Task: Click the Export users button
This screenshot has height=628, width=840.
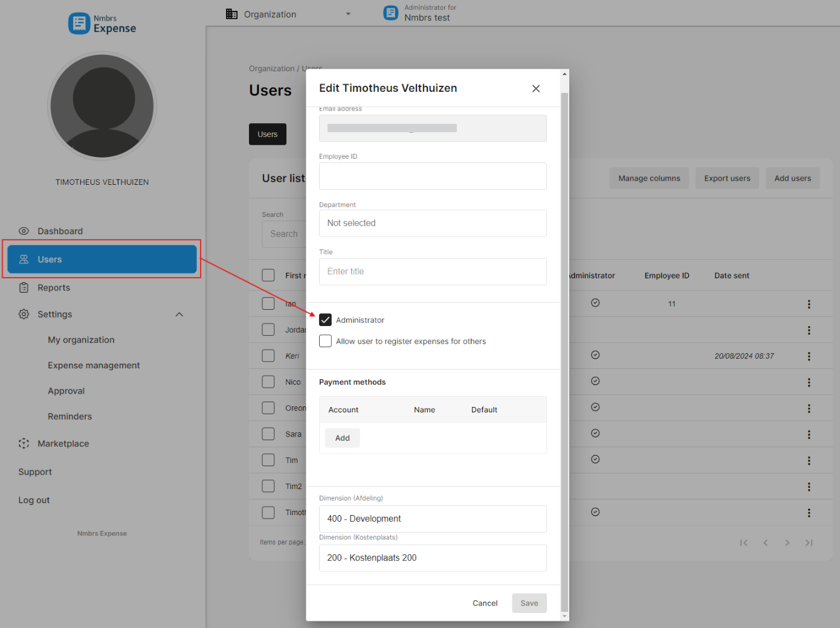Action: (x=727, y=178)
